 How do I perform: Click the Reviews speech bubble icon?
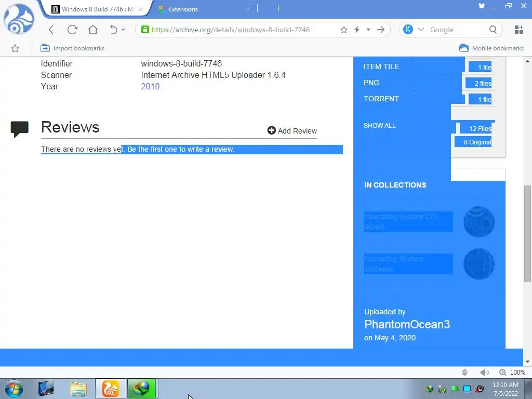19,129
